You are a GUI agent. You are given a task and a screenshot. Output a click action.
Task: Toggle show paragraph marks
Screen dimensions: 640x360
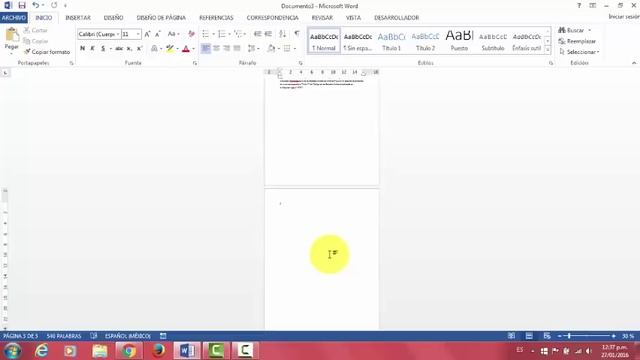(297, 34)
